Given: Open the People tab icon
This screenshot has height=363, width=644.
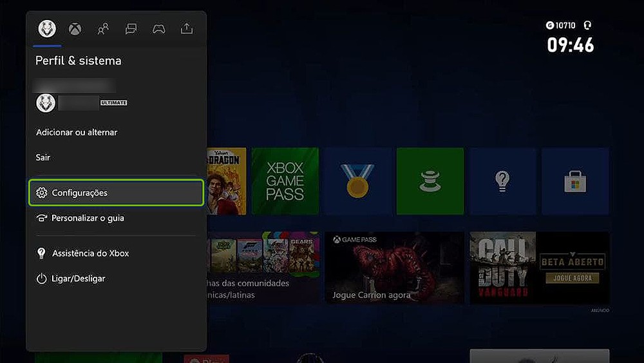Looking at the screenshot, I should (x=103, y=28).
